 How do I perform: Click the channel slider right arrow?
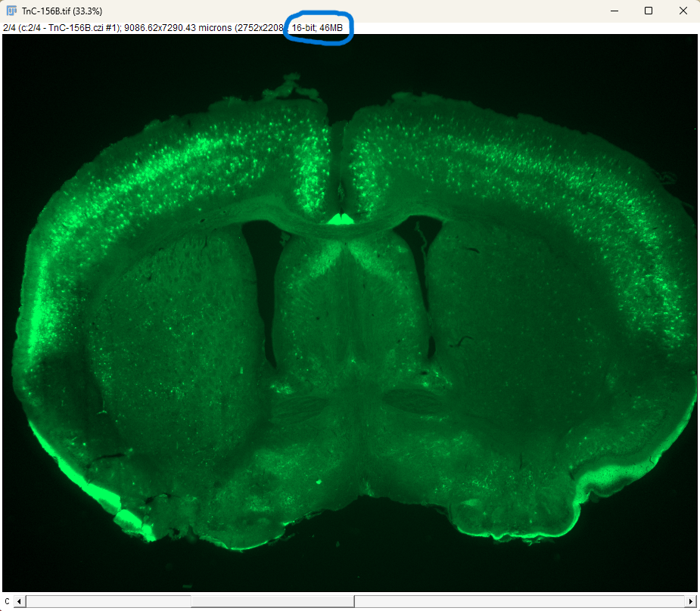point(690,601)
